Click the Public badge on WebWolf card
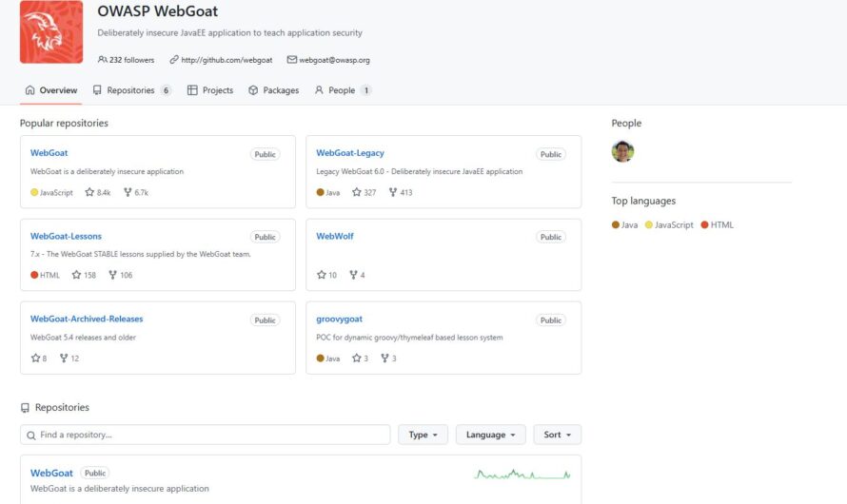The width and height of the screenshot is (847, 504). (551, 237)
